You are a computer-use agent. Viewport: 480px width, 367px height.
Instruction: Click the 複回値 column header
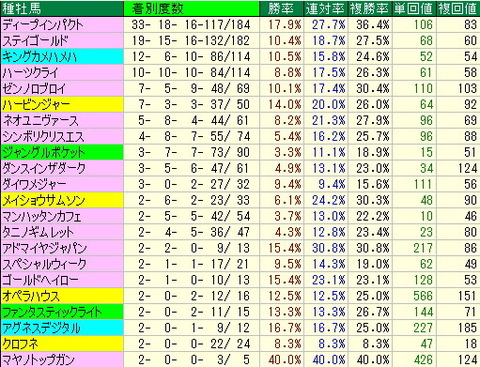(x=458, y=9)
